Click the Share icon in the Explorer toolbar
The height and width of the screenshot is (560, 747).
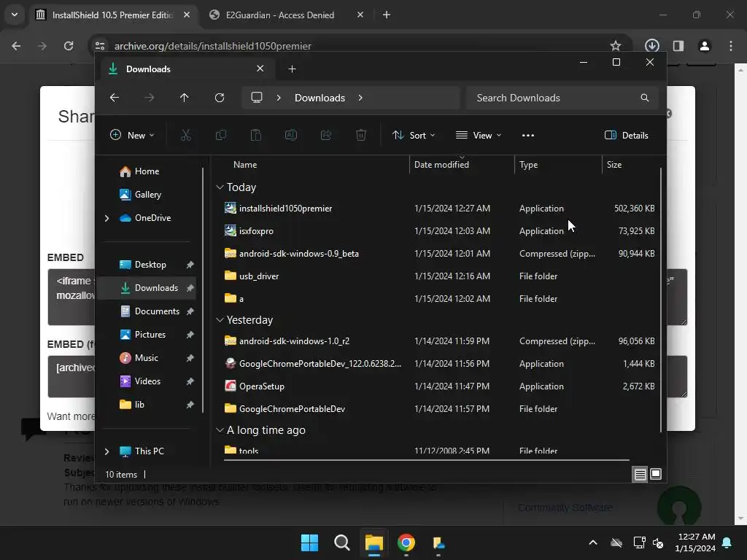pyautogui.click(x=326, y=135)
